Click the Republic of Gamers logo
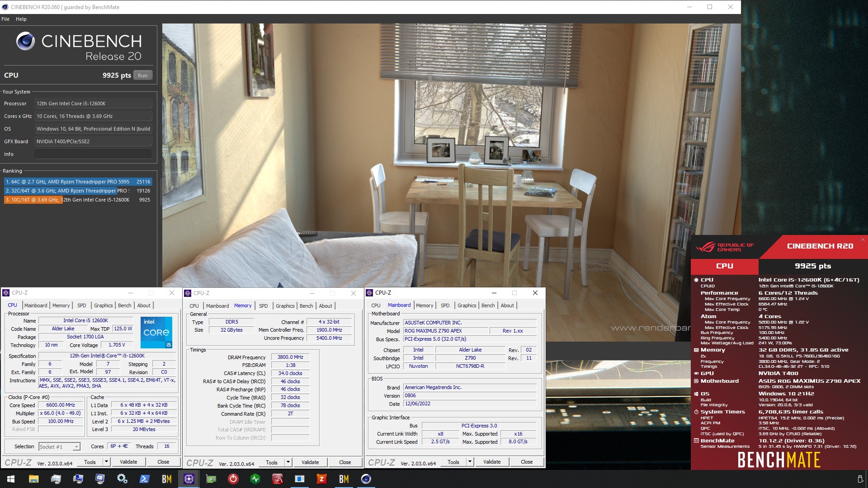 click(725, 247)
